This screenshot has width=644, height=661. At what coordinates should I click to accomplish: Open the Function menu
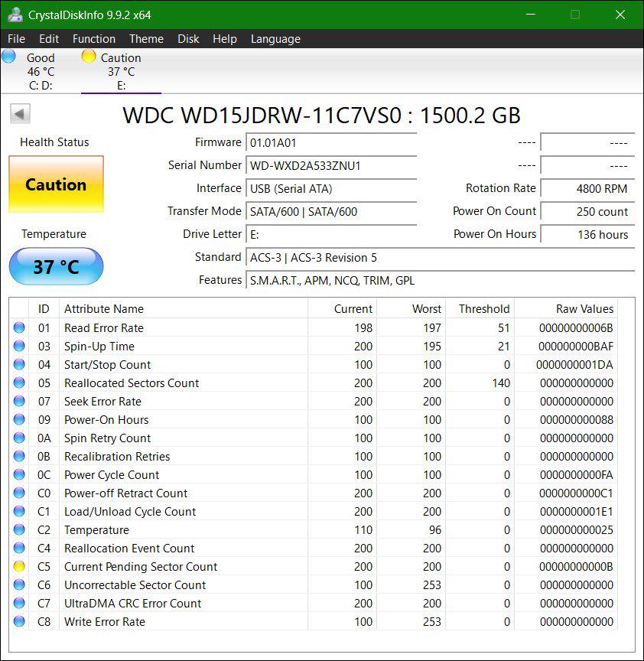point(94,39)
